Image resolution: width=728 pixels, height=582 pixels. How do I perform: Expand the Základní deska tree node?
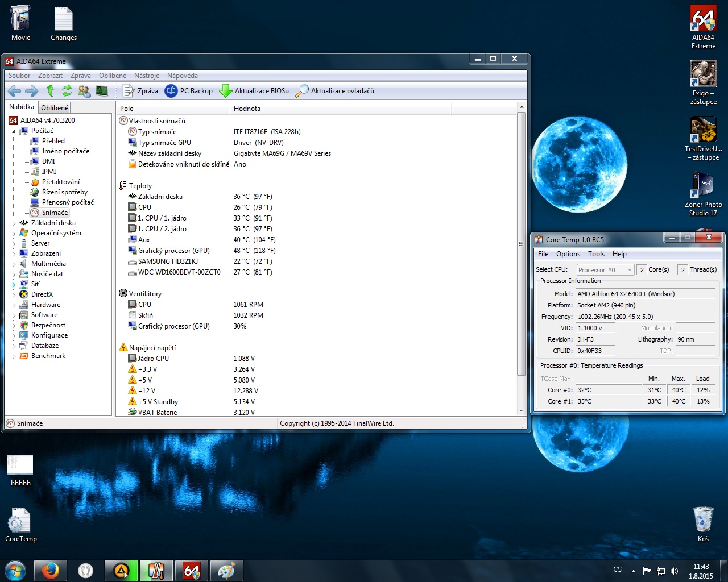pos(14,223)
